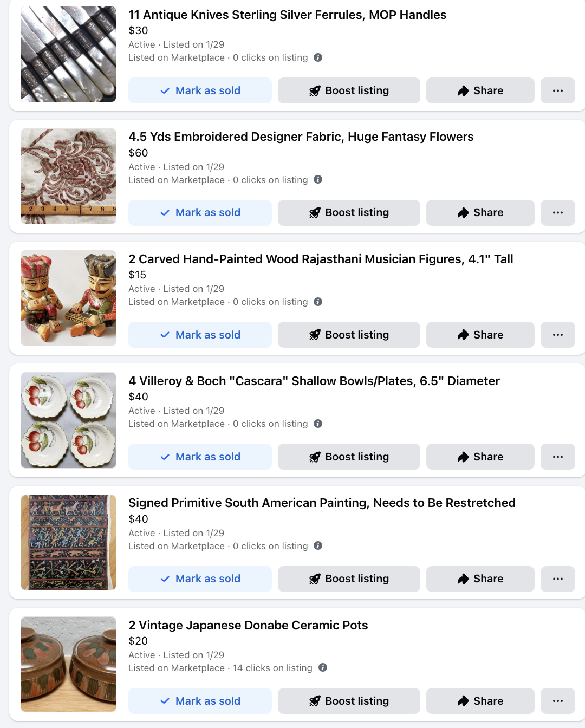Click info icon for Rajasthani Musician Figures listing
Screen dimensions: 585x728
pyautogui.click(x=318, y=302)
